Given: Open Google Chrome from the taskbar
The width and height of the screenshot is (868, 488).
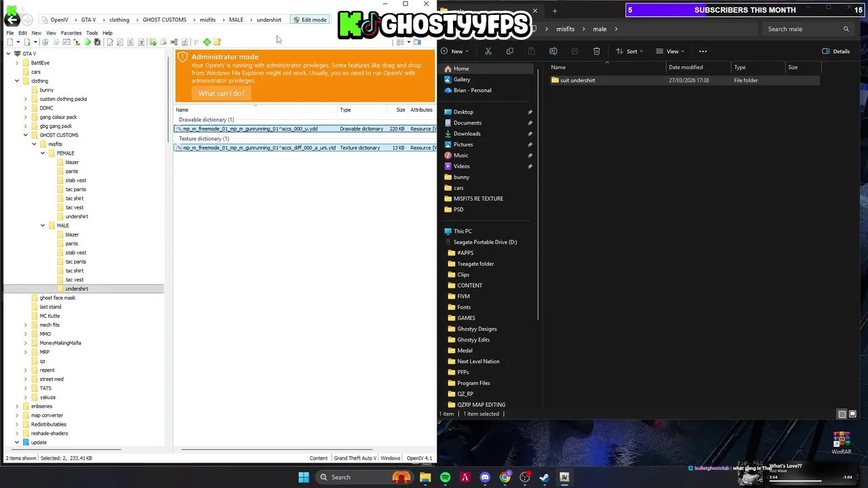Looking at the screenshot, I should pyautogui.click(x=505, y=477).
